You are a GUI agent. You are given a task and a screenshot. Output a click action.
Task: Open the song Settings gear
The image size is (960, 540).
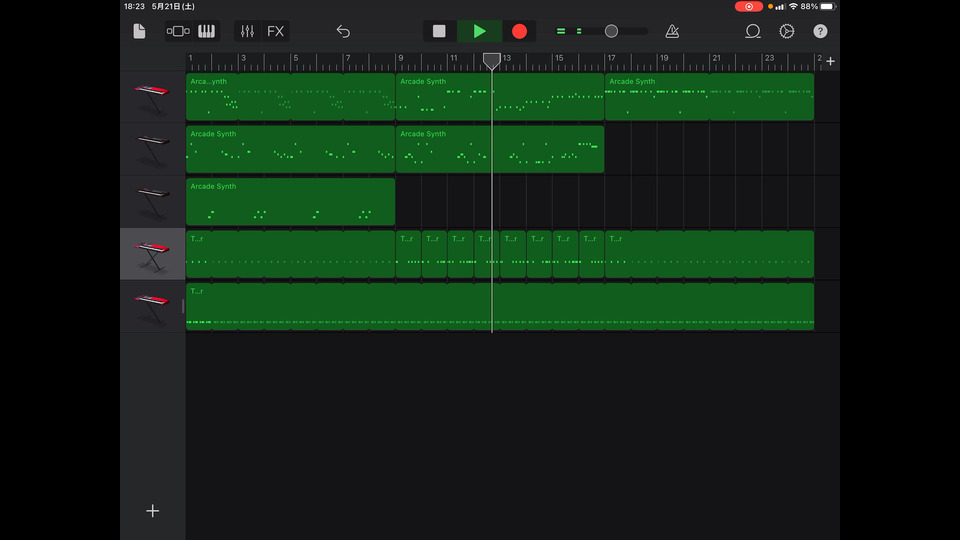click(787, 31)
